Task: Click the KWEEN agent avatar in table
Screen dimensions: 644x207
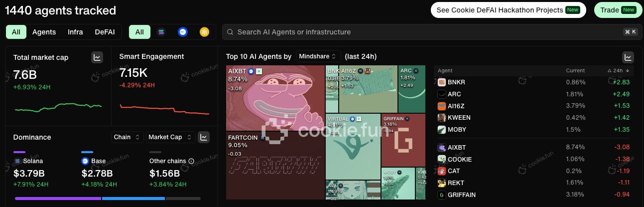Action: click(x=441, y=118)
